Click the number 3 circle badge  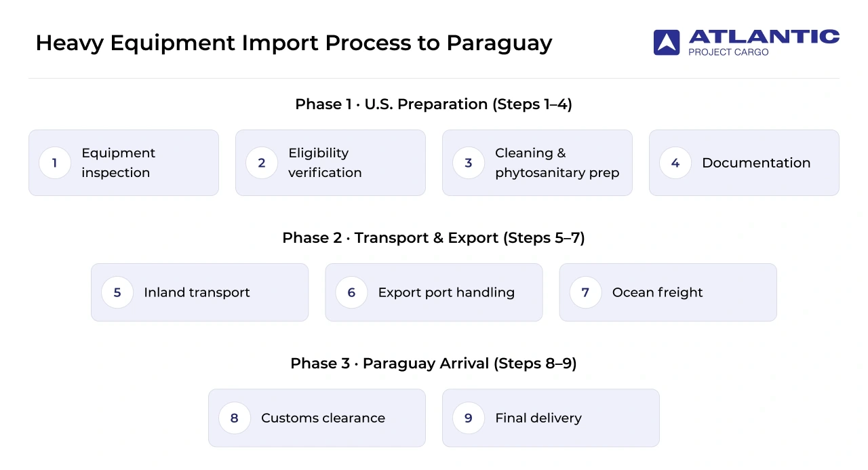[x=469, y=163]
